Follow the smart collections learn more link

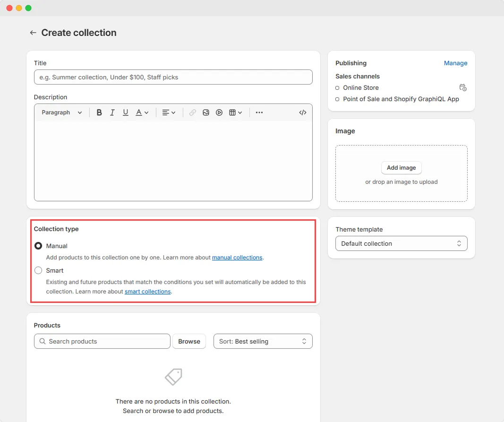click(x=147, y=292)
